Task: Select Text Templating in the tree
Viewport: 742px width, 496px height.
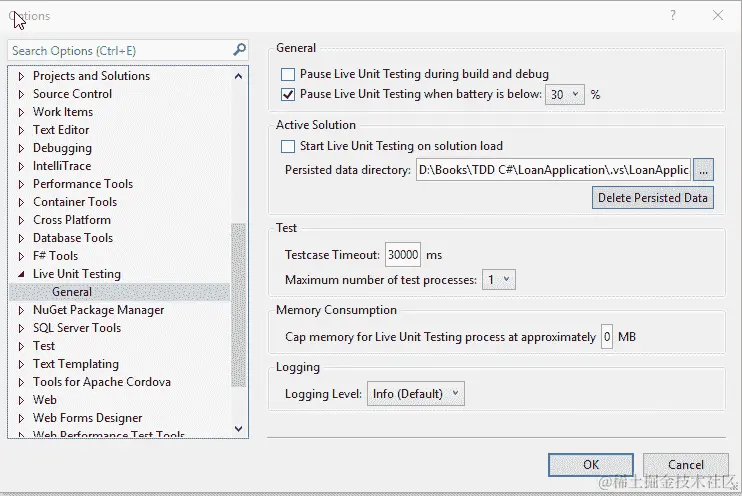Action: (x=76, y=364)
